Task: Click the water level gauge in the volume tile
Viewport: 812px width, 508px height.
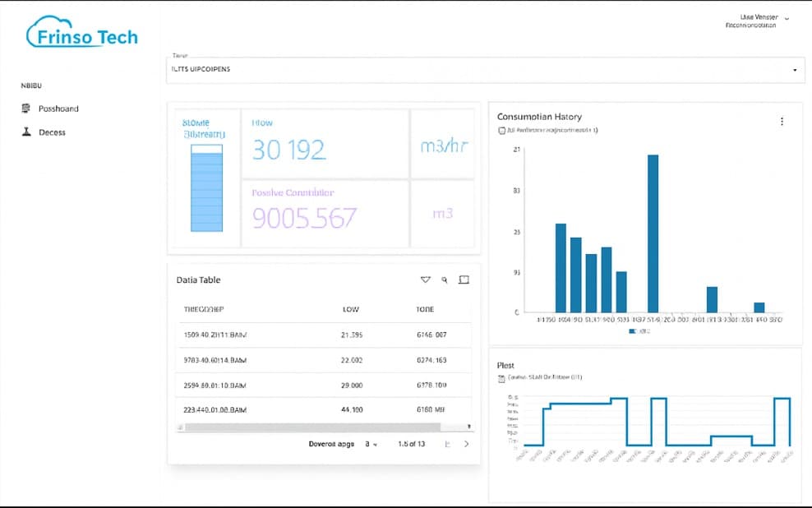Action: click(x=205, y=189)
